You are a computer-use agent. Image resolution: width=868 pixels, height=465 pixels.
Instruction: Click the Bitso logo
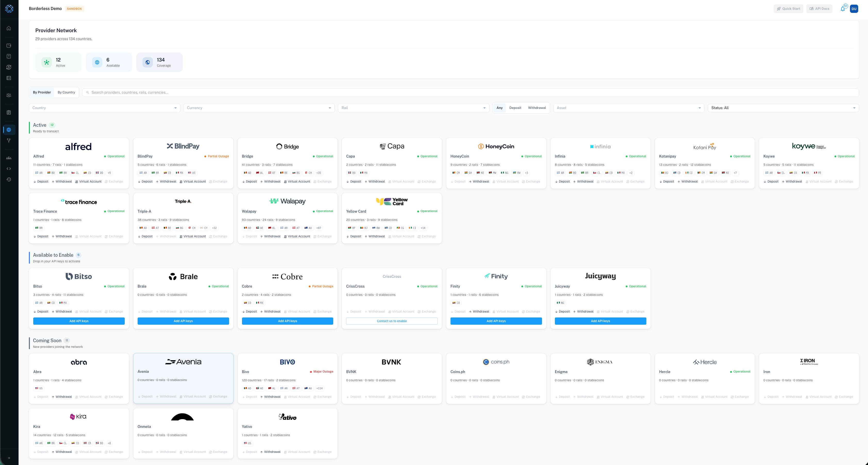pyautogui.click(x=79, y=277)
